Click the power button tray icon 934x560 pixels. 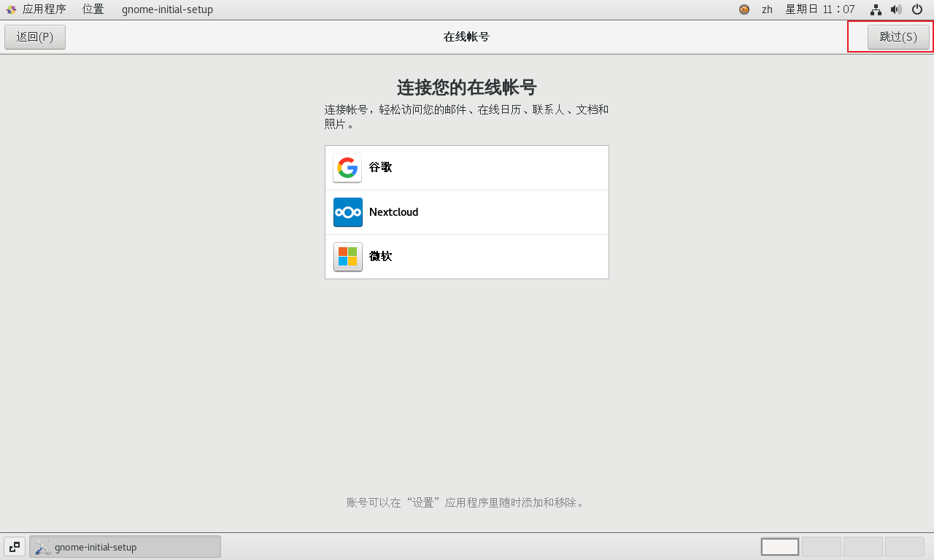pyautogui.click(x=917, y=9)
